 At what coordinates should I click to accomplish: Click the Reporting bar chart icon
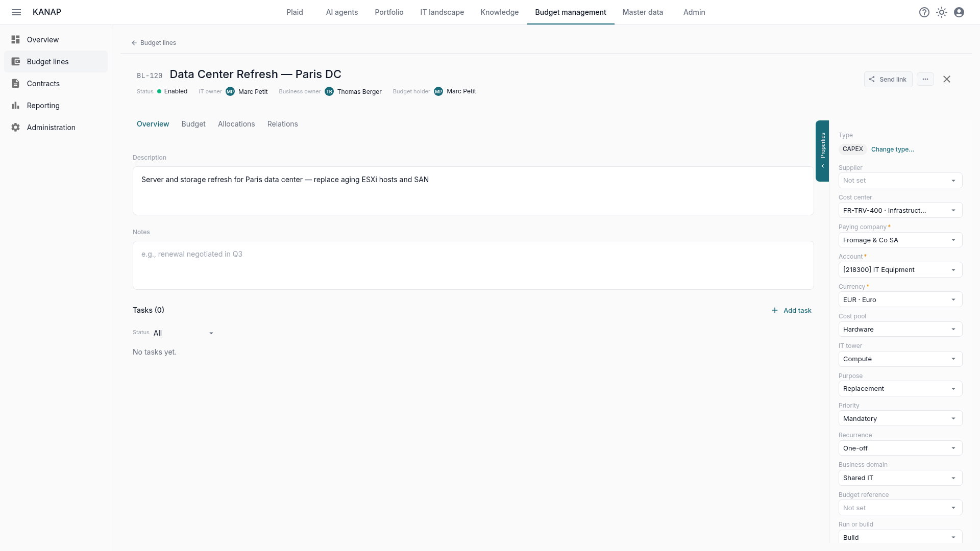click(16, 106)
